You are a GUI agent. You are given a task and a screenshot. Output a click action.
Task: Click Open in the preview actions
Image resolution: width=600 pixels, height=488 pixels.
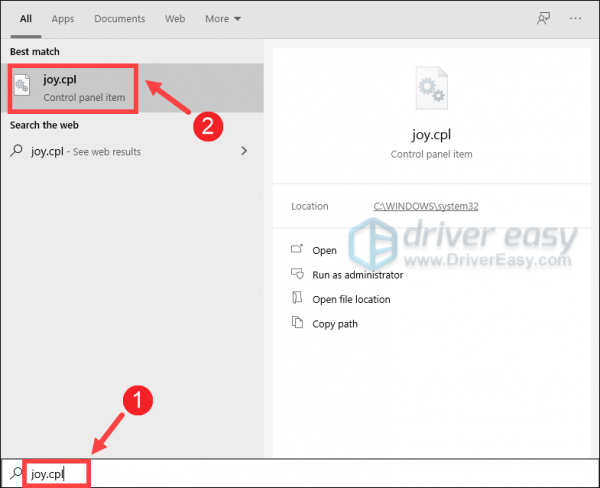click(324, 250)
